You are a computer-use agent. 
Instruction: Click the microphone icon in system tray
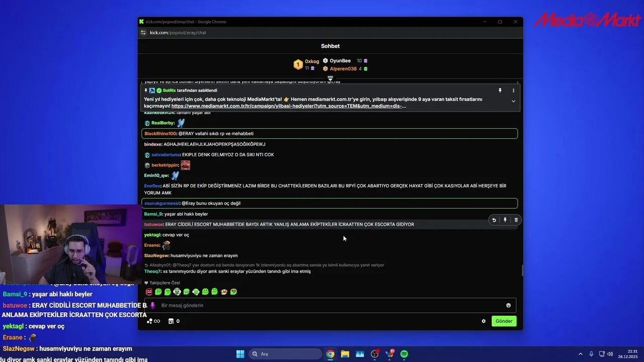point(591,354)
